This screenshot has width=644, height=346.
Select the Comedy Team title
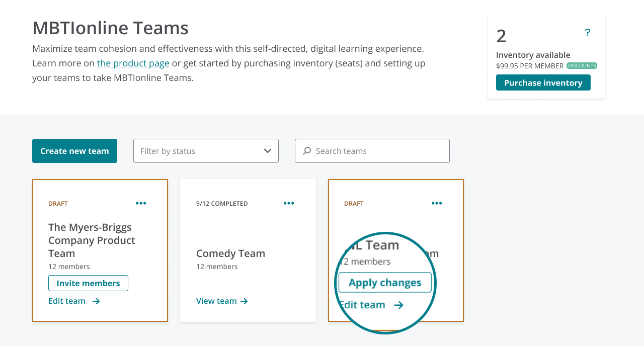[230, 253]
